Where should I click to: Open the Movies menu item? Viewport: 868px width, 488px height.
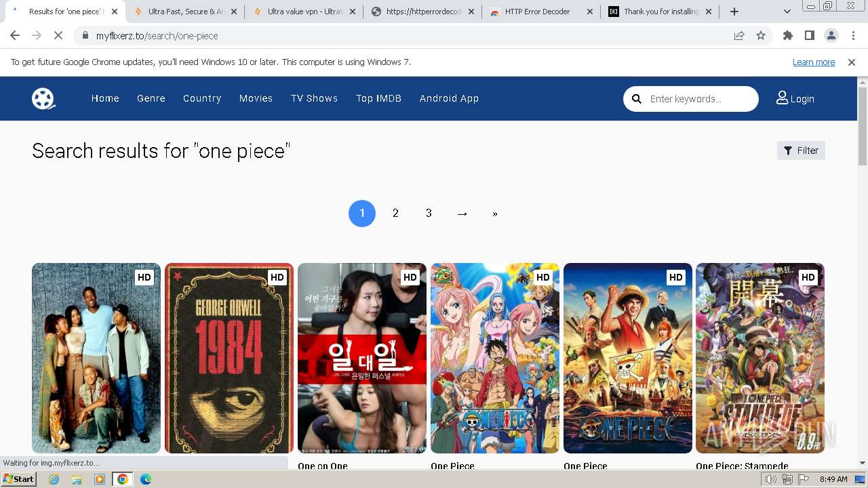tap(256, 98)
